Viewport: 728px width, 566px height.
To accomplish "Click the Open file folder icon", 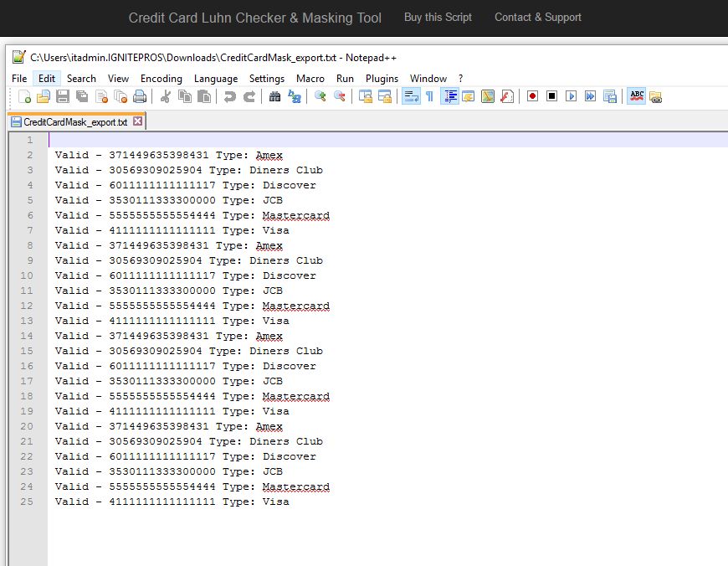I will (44, 96).
